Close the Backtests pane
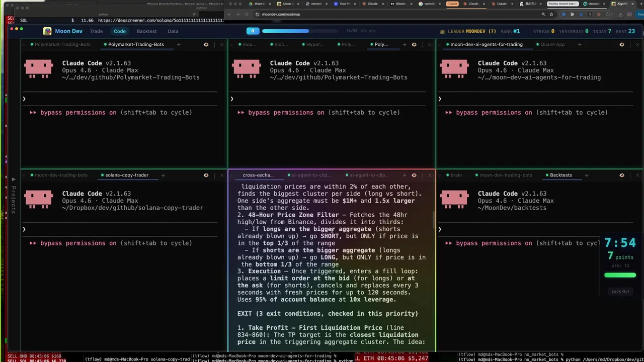Image resolution: width=644 pixels, height=362 pixels. [x=637, y=175]
